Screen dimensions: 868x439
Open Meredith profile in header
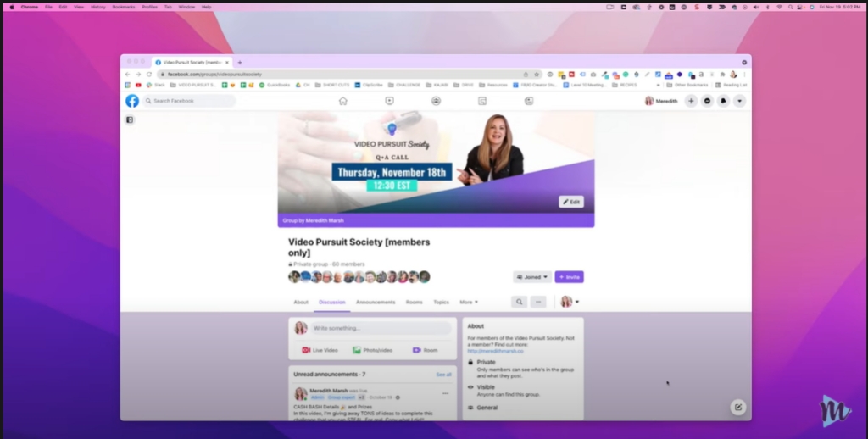click(661, 101)
